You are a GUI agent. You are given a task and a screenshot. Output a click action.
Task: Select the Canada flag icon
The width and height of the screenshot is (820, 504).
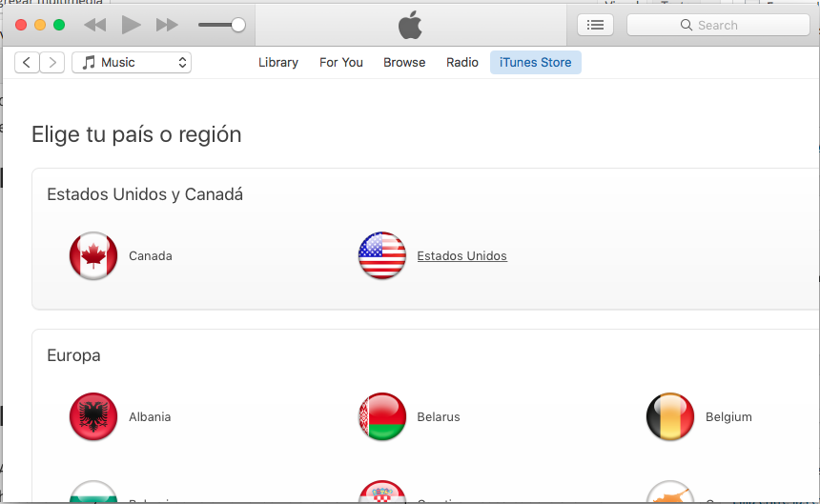pos(93,256)
